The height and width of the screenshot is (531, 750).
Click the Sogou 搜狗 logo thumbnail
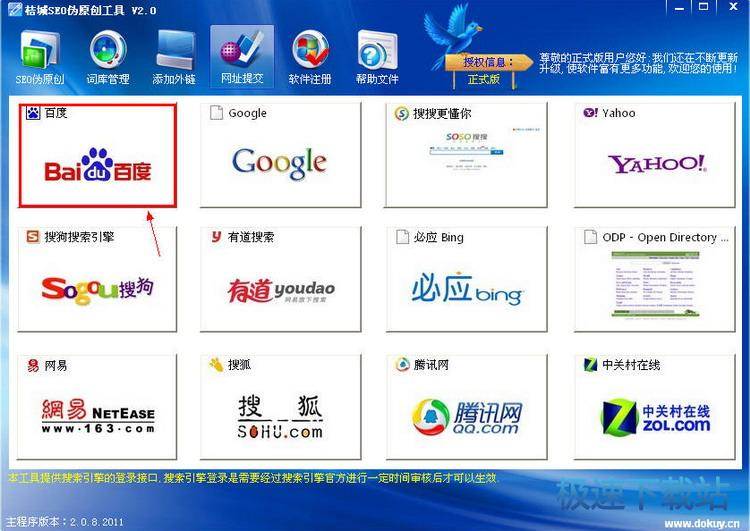tap(97, 290)
